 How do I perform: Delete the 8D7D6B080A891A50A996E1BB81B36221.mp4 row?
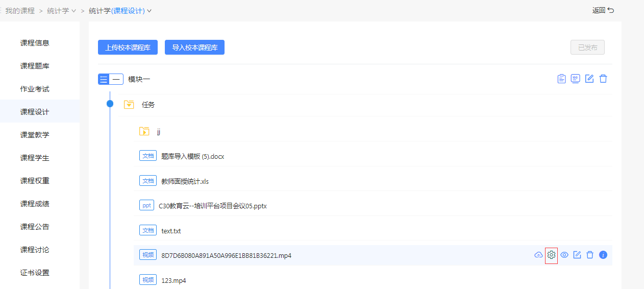(590, 255)
